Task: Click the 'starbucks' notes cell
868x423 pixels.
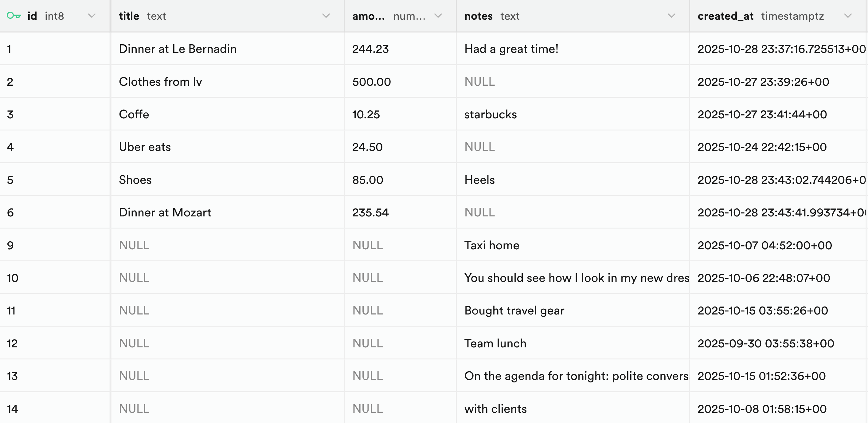Action: click(490, 114)
